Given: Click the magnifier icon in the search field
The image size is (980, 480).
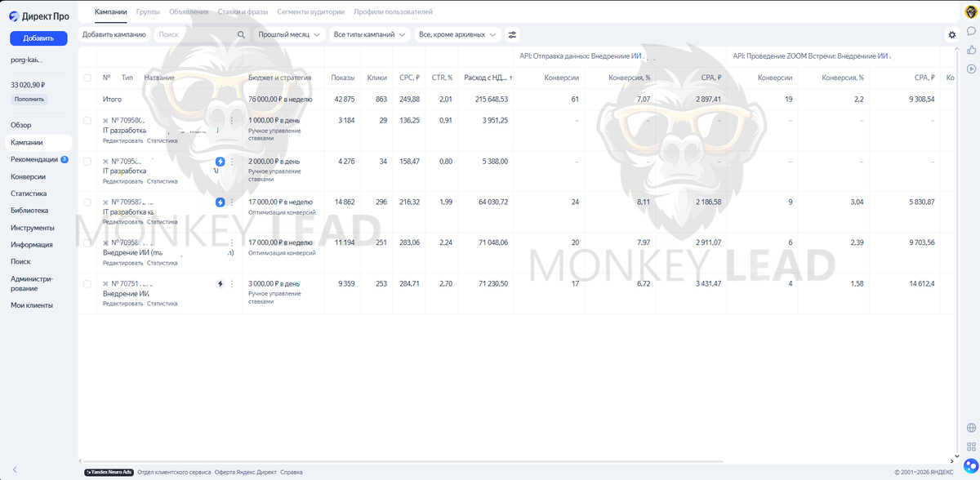Looking at the screenshot, I should pyautogui.click(x=241, y=35).
